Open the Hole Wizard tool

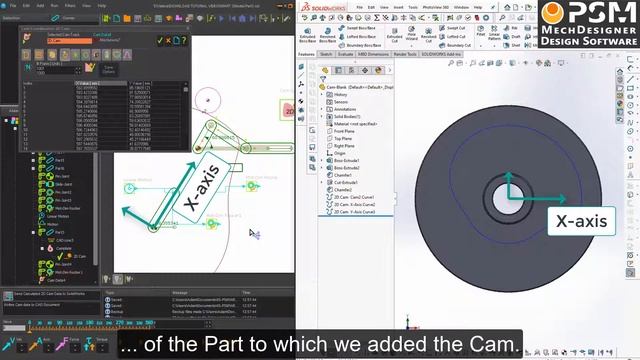[x=411, y=33]
